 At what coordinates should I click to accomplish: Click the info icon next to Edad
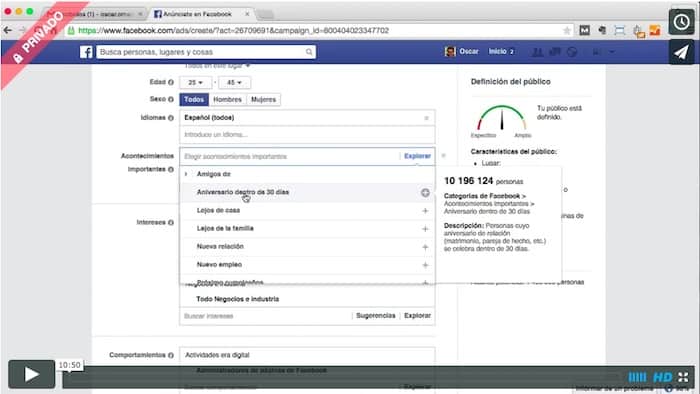tap(171, 82)
